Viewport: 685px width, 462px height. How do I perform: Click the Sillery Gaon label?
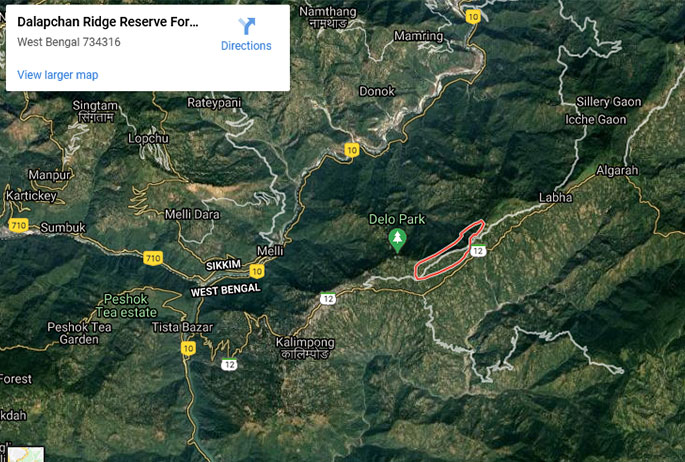coord(609,102)
